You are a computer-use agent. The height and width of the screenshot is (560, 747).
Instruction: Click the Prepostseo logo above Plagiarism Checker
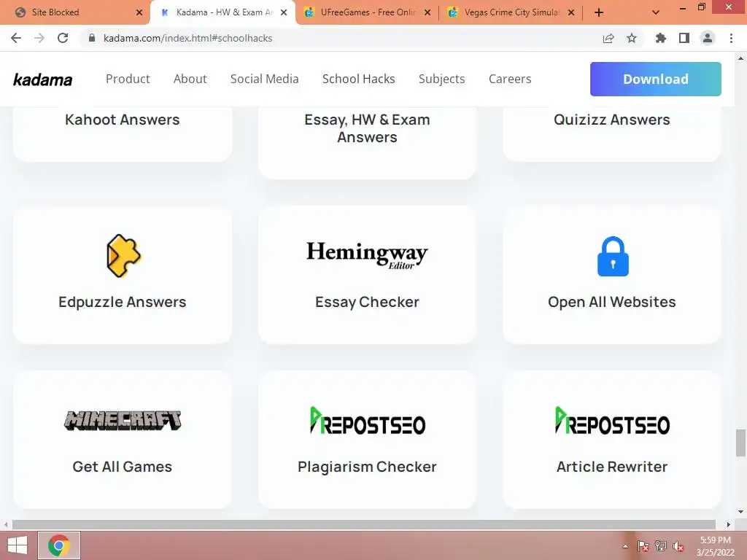(x=367, y=421)
